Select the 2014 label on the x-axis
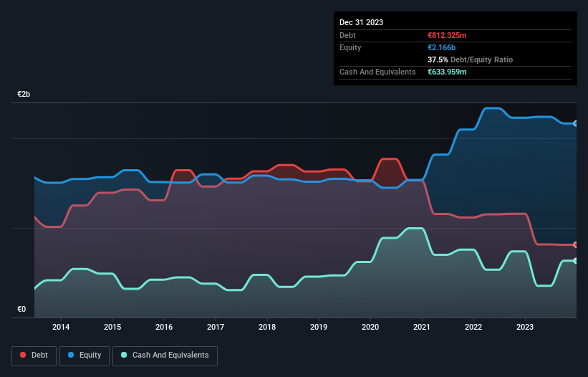The width and height of the screenshot is (588, 377). point(61,327)
